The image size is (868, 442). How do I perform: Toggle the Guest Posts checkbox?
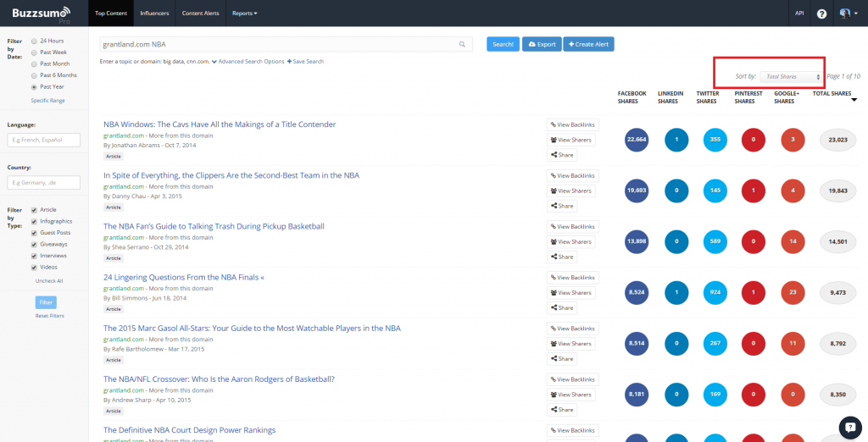(34, 233)
